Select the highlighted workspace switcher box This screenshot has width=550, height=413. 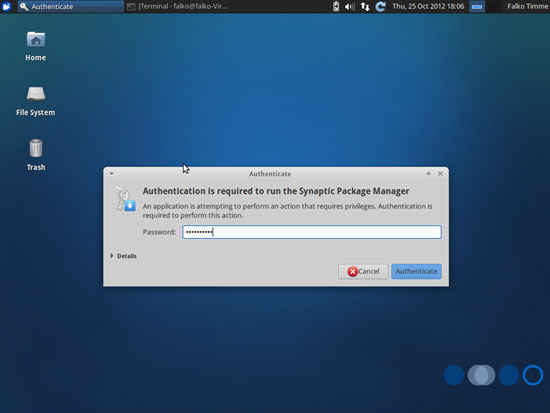point(477,6)
